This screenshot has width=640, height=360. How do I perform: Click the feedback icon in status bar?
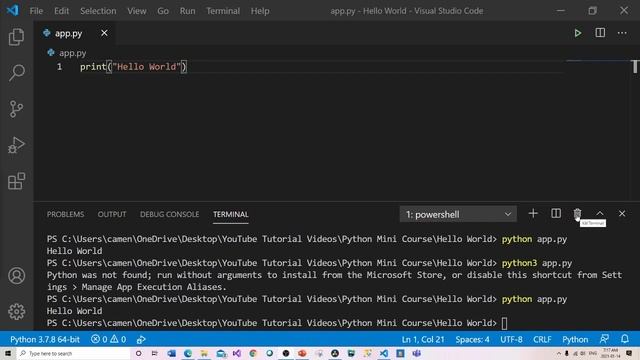[604, 339]
